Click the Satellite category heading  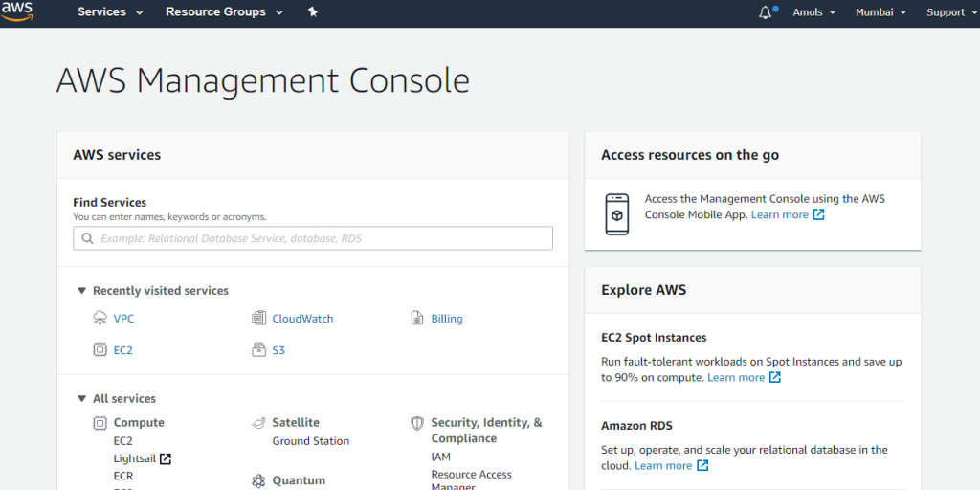(296, 423)
